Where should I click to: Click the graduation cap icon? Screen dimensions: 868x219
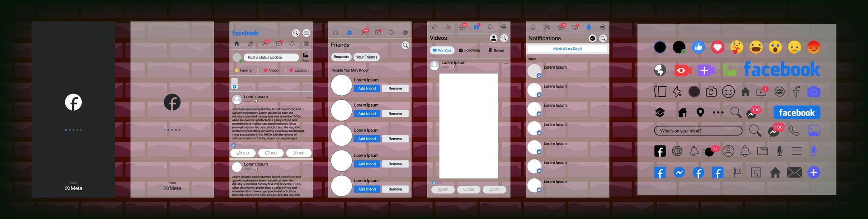click(x=660, y=112)
